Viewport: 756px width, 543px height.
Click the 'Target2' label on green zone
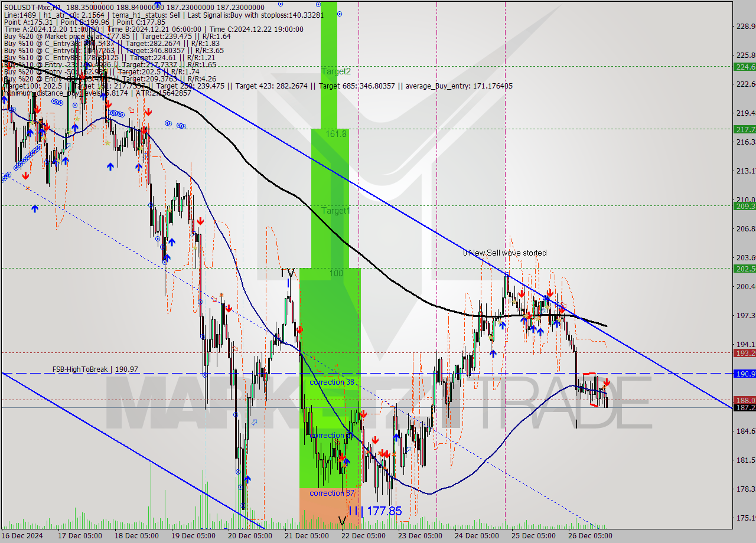pyautogui.click(x=336, y=71)
